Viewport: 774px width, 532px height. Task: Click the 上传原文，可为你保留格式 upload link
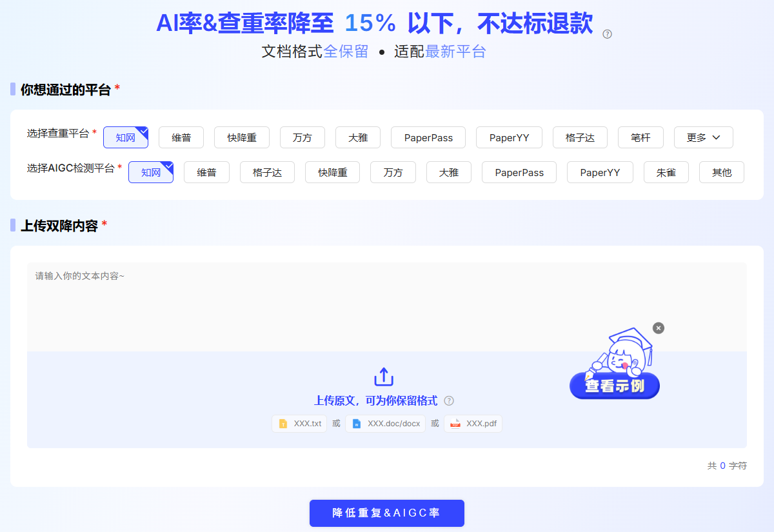(x=376, y=401)
